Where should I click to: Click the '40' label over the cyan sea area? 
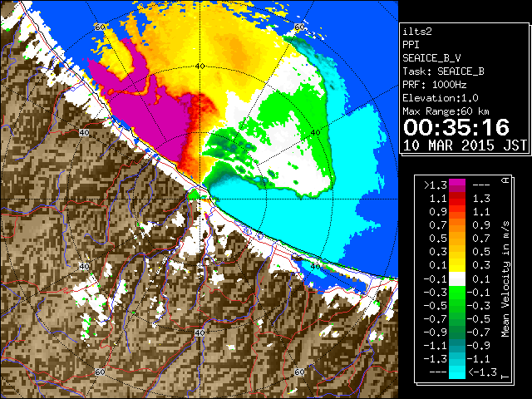click(x=316, y=267)
